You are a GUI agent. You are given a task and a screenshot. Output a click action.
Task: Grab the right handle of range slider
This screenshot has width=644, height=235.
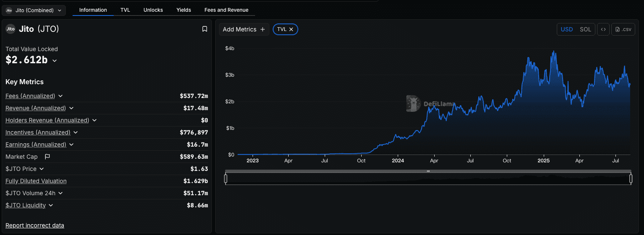click(x=631, y=179)
